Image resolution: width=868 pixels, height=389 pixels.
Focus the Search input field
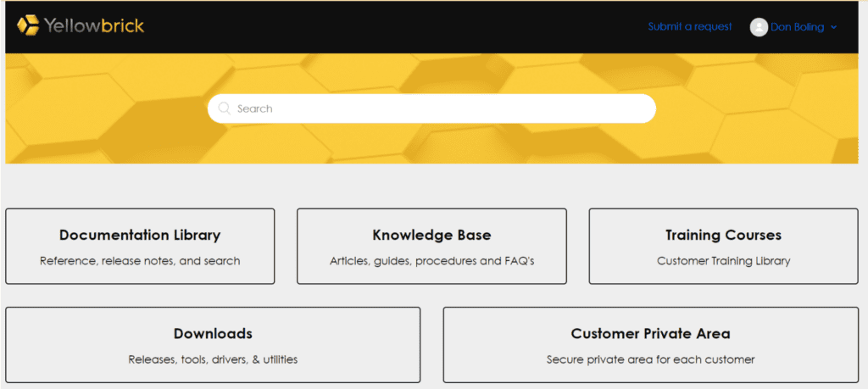(431, 108)
